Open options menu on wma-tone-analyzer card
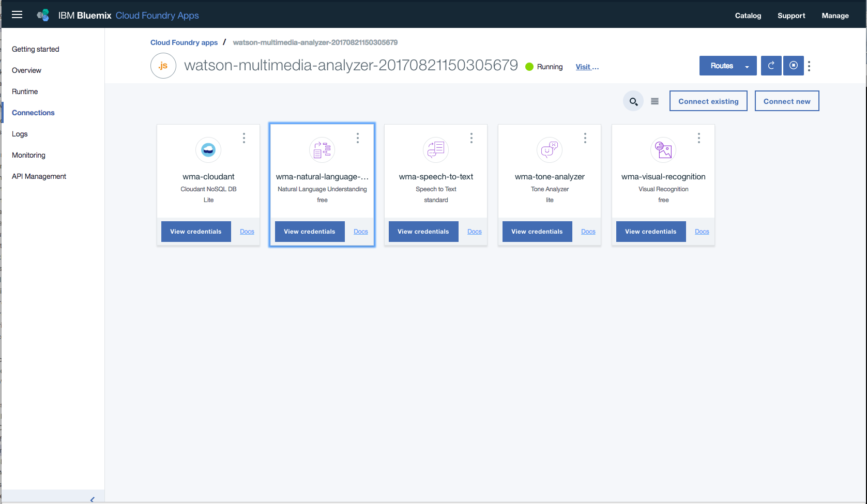867x504 pixels. (x=585, y=138)
